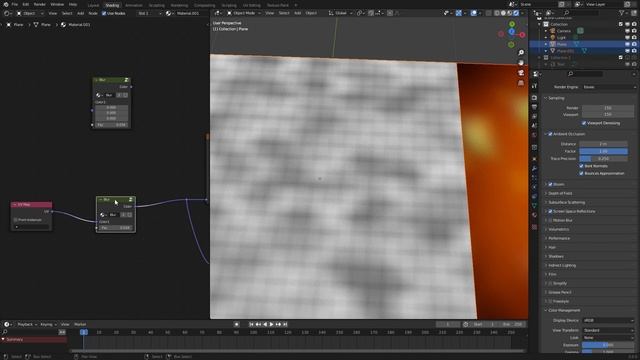Adjust the Trace Precision slider

click(x=603, y=158)
